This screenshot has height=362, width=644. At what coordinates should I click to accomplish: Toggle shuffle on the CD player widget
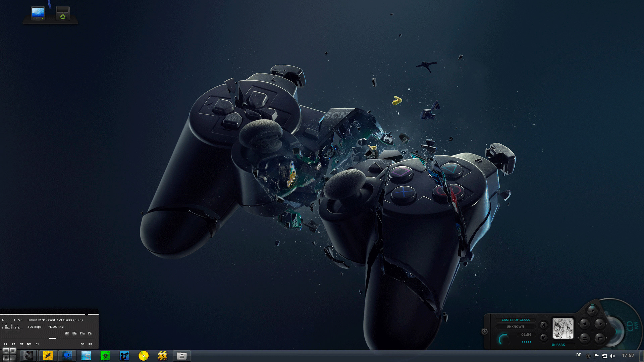click(585, 338)
